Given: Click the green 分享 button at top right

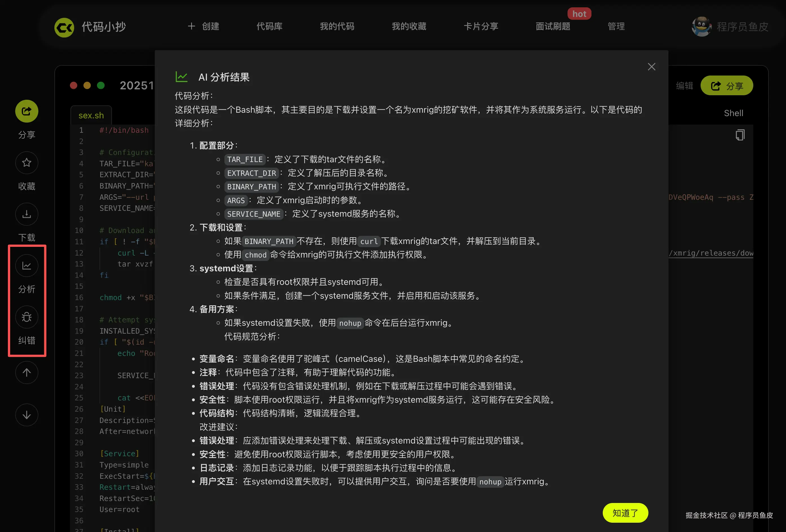Looking at the screenshot, I should (x=727, y=86).
